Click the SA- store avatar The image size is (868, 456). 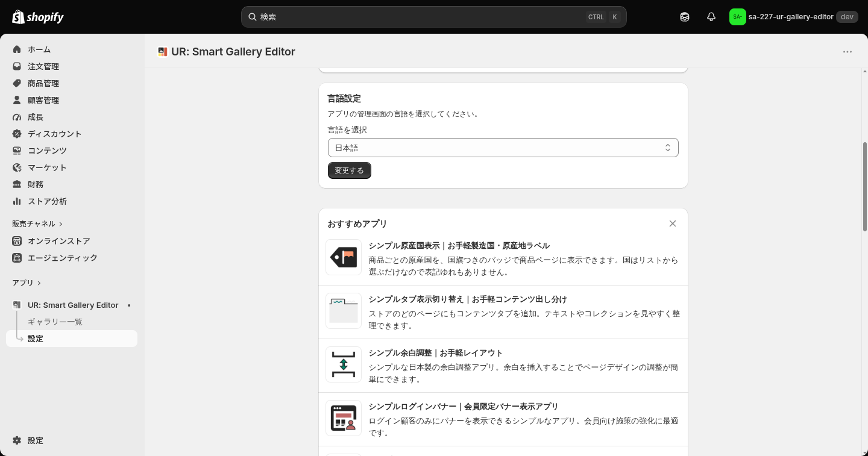tap(737, 17)
